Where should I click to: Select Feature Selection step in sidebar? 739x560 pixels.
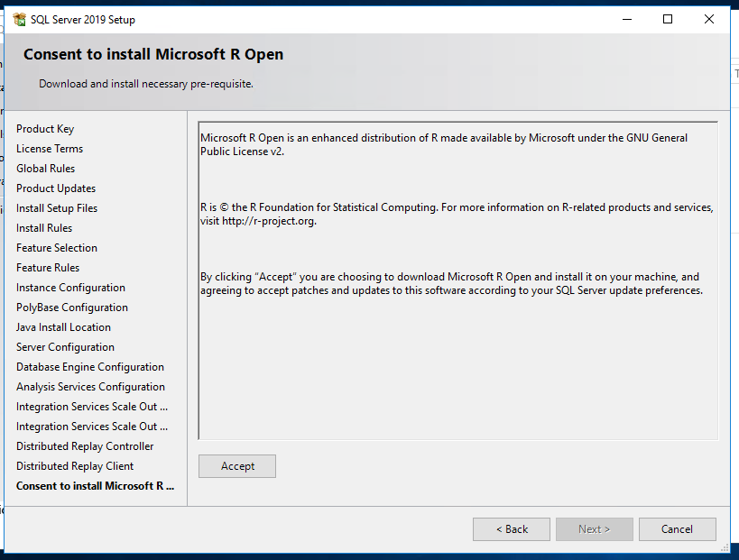click(57, 247)
